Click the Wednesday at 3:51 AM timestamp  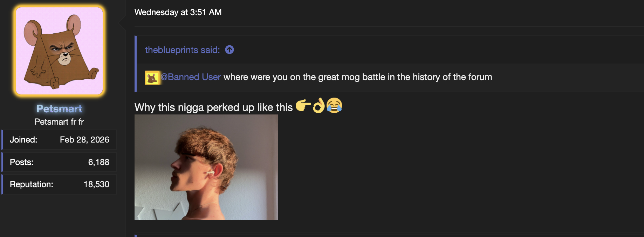pos(178,12)
